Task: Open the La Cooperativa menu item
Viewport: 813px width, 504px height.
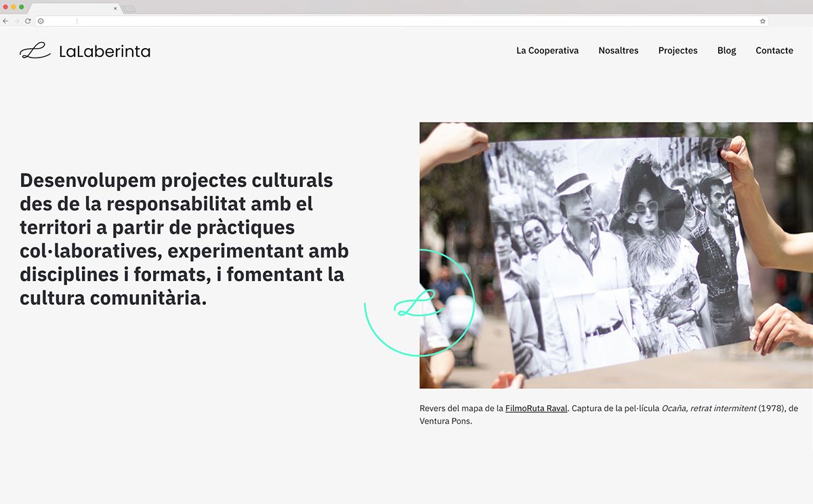Action: [547, 51]
